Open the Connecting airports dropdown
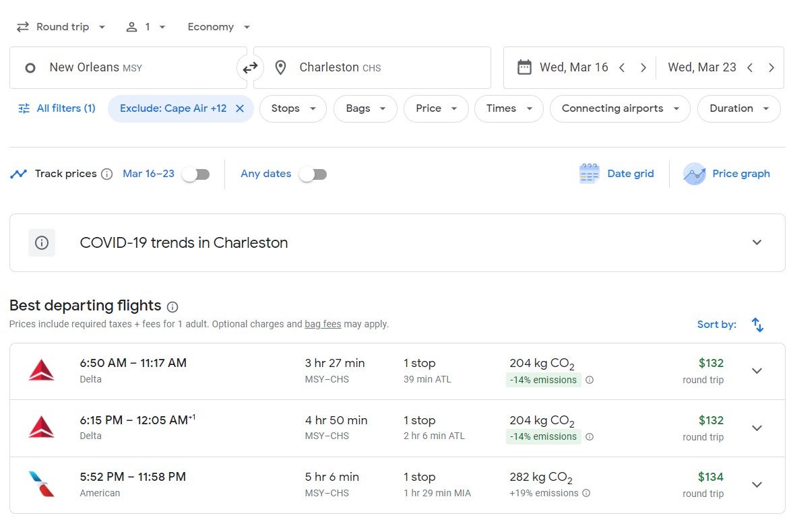Screen dimensions: 791x532 [x=619, y=108]
